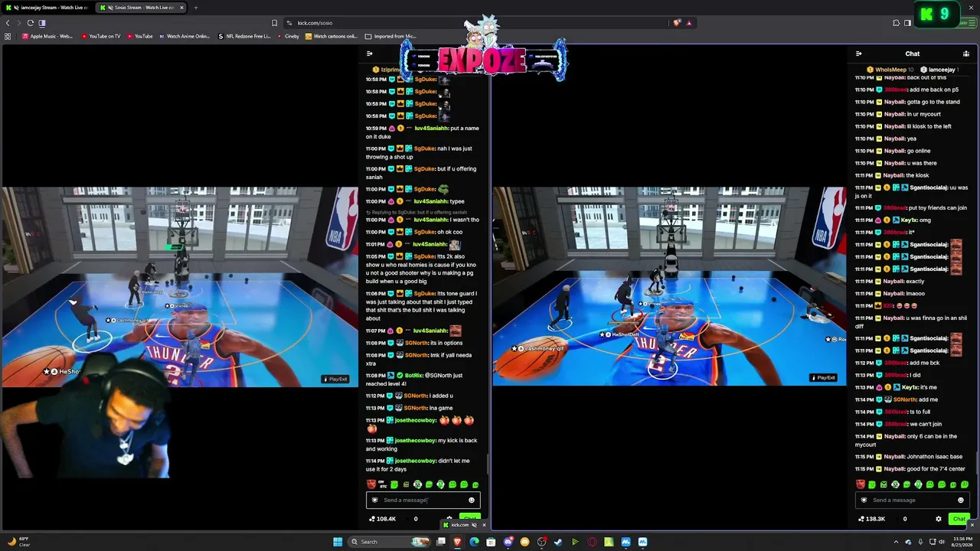Open chat settings gear in right chat
Viewport: 980px width, 551px height.
[x=939, y=519]
